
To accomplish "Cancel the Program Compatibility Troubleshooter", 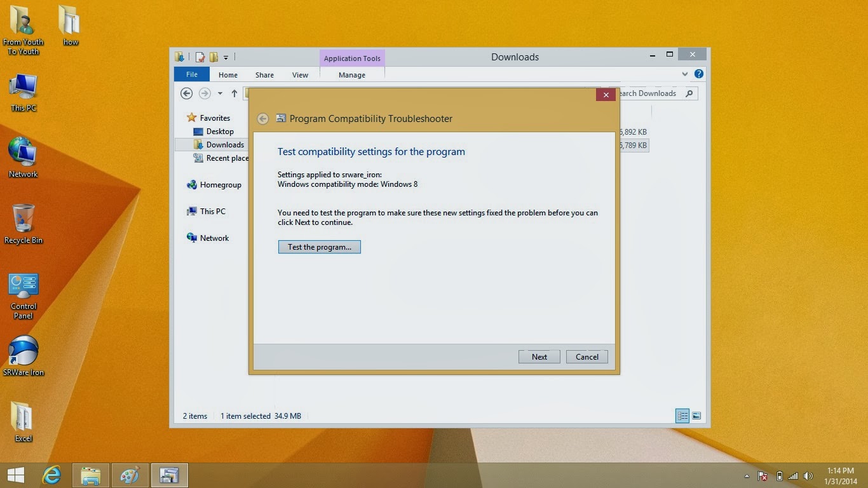I will 587,356.
